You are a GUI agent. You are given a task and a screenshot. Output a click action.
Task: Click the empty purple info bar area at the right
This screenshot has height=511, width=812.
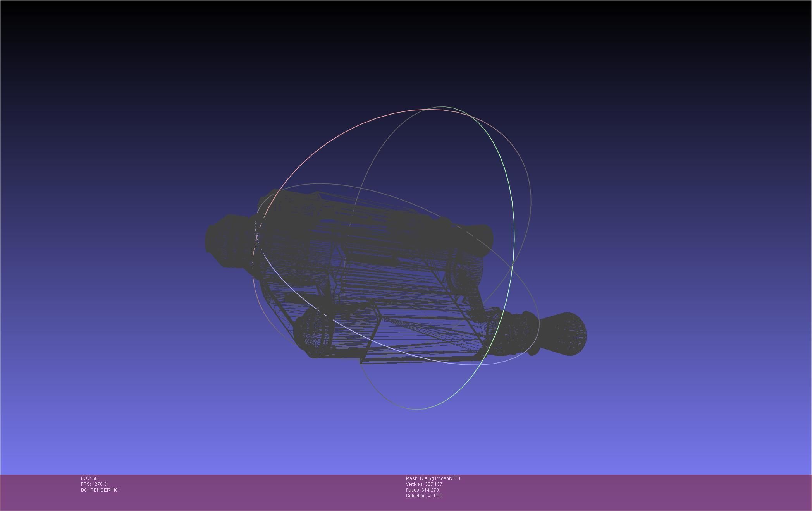(x=659, y=492)
